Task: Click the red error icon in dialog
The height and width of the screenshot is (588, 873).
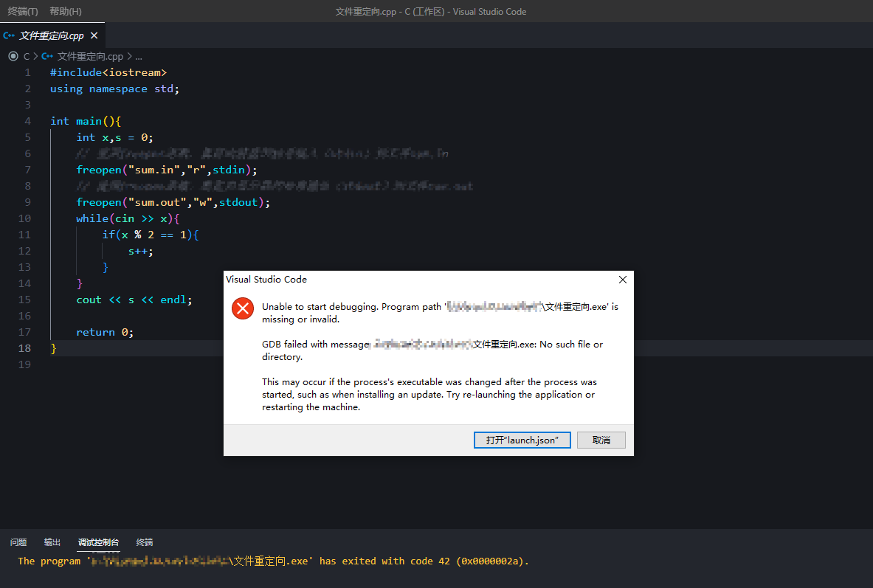Action: coord(242,308)
